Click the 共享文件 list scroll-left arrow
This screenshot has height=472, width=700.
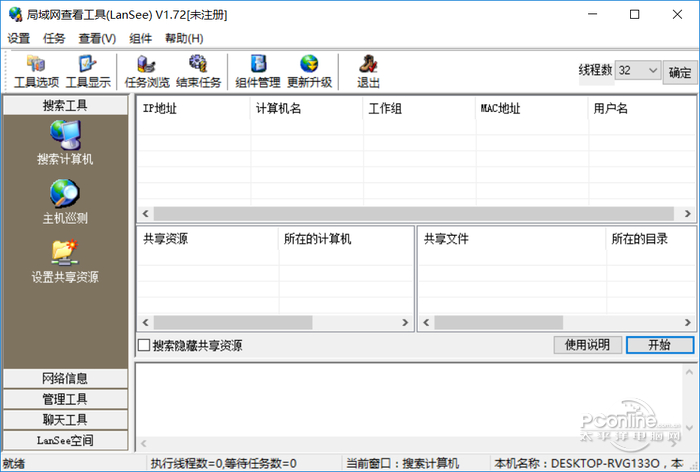(426, 322)
